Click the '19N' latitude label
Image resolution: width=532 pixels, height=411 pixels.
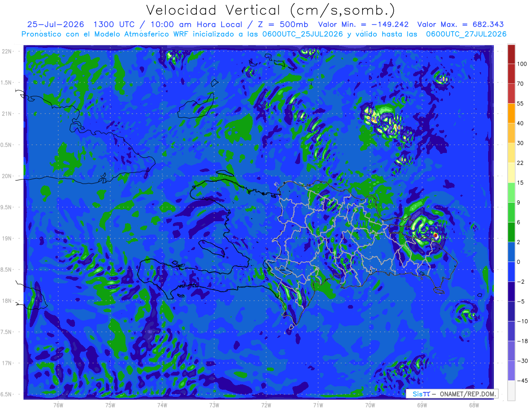[x=7, y=239]
